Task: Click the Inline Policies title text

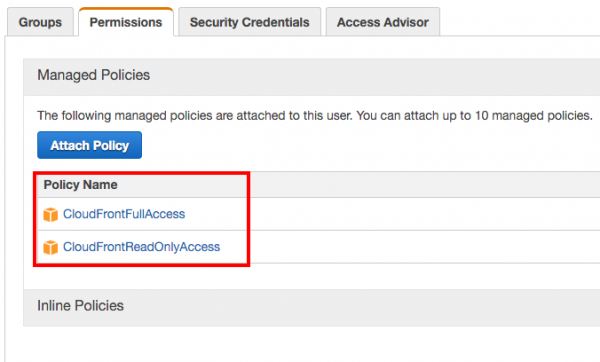Action: pyautogui.click(x=80, y=306)
